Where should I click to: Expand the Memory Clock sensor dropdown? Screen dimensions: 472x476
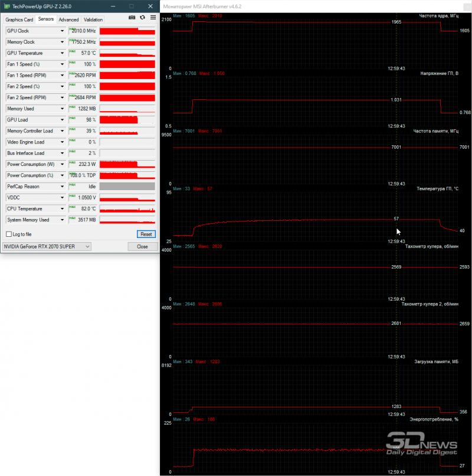coord(62,42)
